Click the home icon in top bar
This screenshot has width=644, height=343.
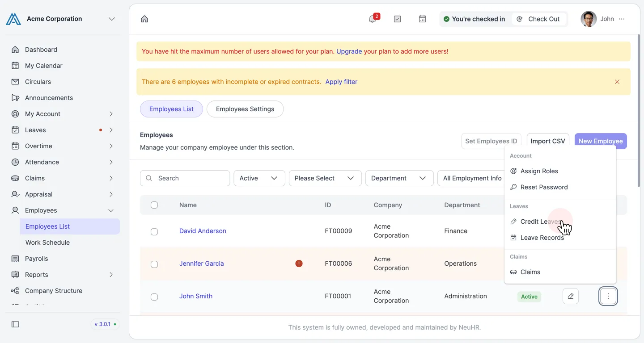(x=144, y=19)
